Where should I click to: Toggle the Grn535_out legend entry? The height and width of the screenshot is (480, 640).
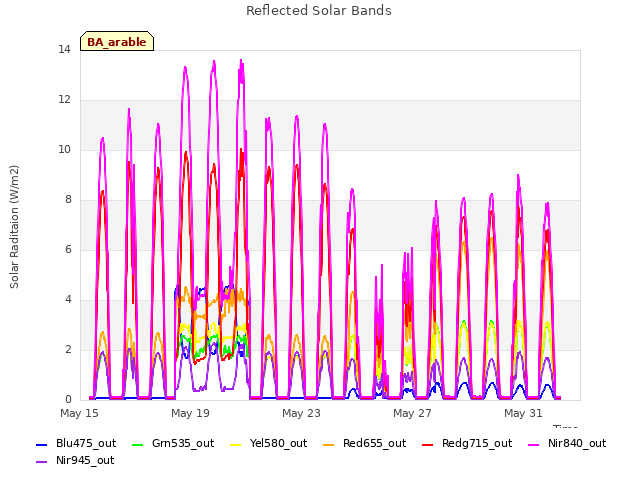point(173,444)
